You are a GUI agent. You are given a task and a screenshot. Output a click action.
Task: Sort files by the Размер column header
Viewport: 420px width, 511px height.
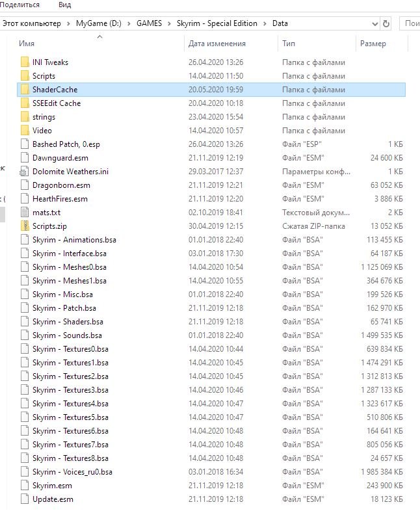tap(373, 44)
